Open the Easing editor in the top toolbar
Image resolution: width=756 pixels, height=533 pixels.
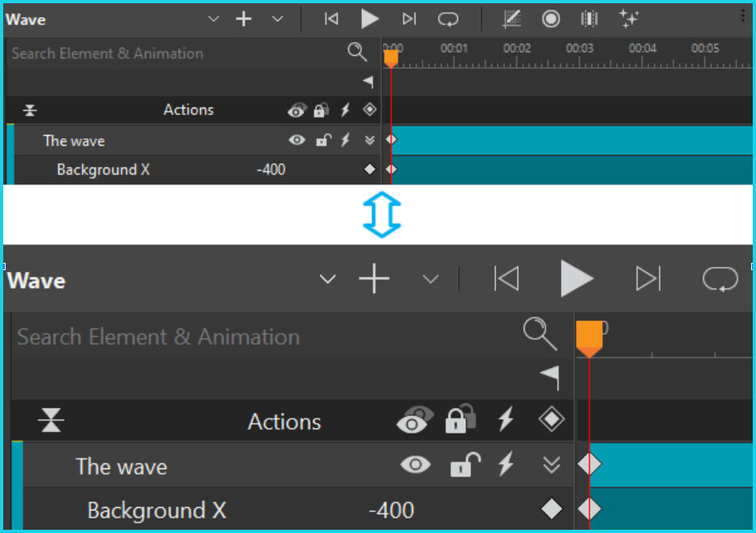(x=512, y=19)
